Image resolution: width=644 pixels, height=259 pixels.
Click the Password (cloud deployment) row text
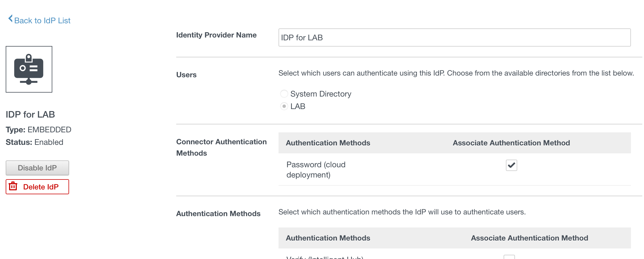pos(315,170)
